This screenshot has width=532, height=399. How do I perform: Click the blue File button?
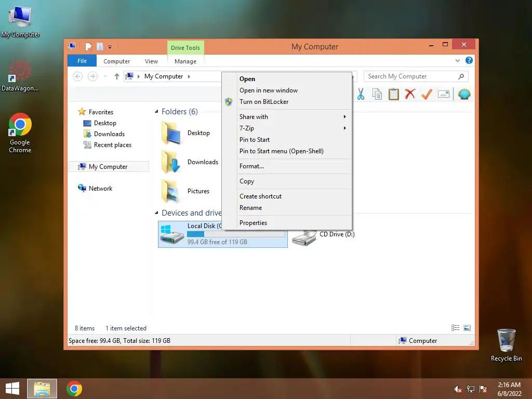[x=82, y=61]
